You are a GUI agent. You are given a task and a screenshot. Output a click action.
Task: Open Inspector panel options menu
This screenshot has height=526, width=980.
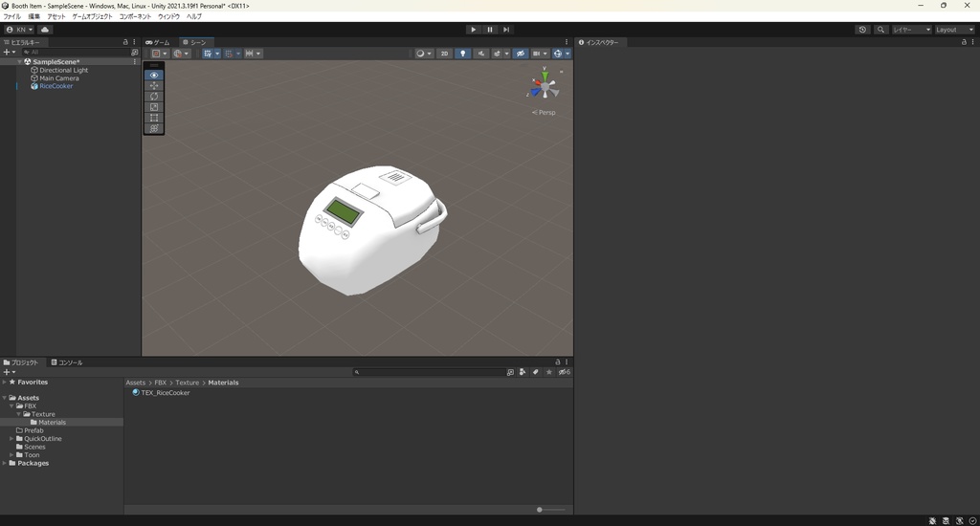(x=972, y=42)
